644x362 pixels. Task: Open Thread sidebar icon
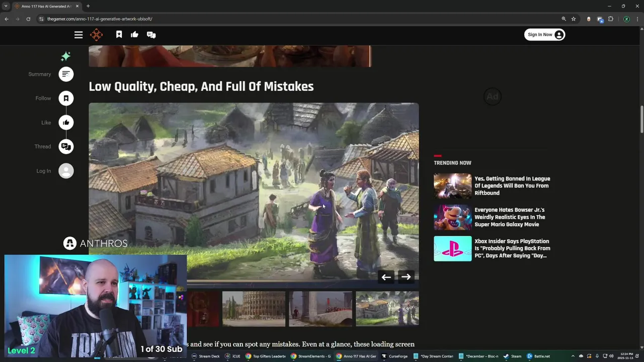tap(66, 147)
